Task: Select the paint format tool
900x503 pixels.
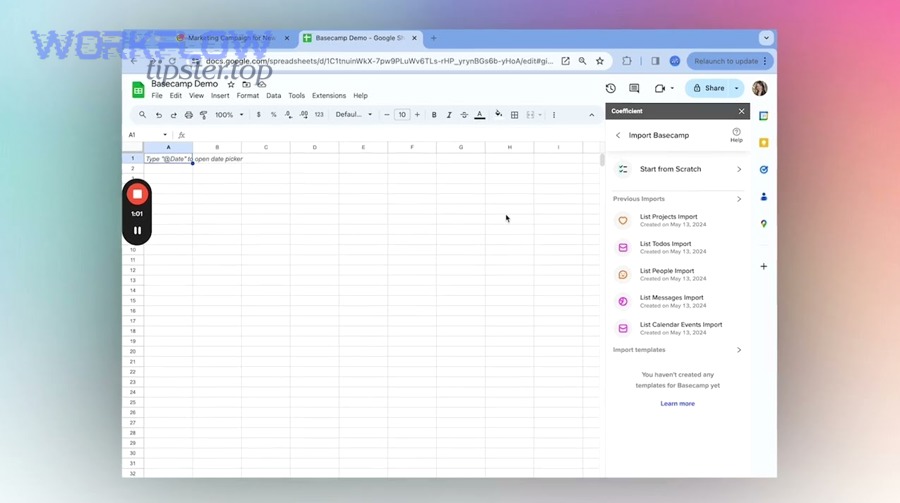Action: (203, 115)
